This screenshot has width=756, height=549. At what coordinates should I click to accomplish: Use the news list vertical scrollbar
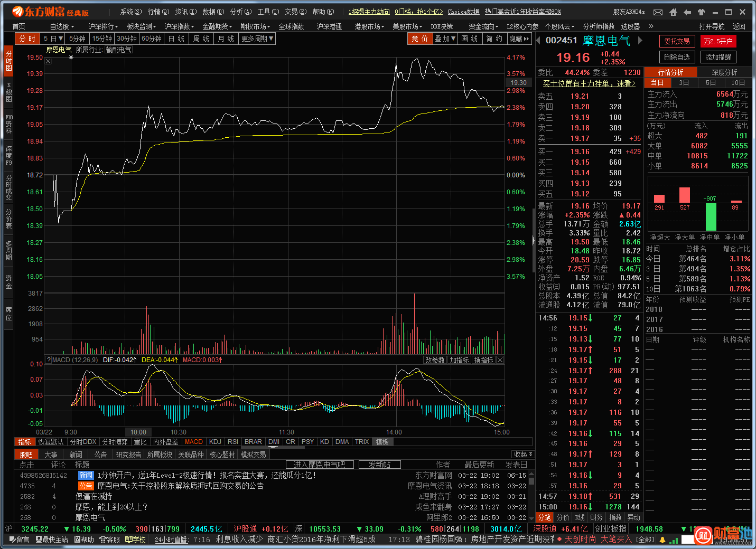[531, 495]
